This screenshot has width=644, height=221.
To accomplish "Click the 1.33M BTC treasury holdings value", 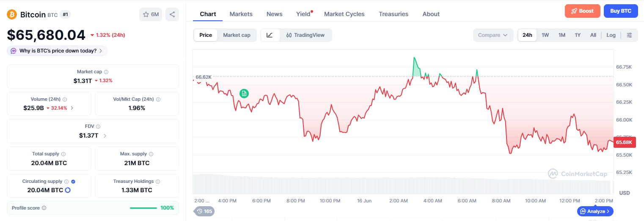I will point(137,190).
